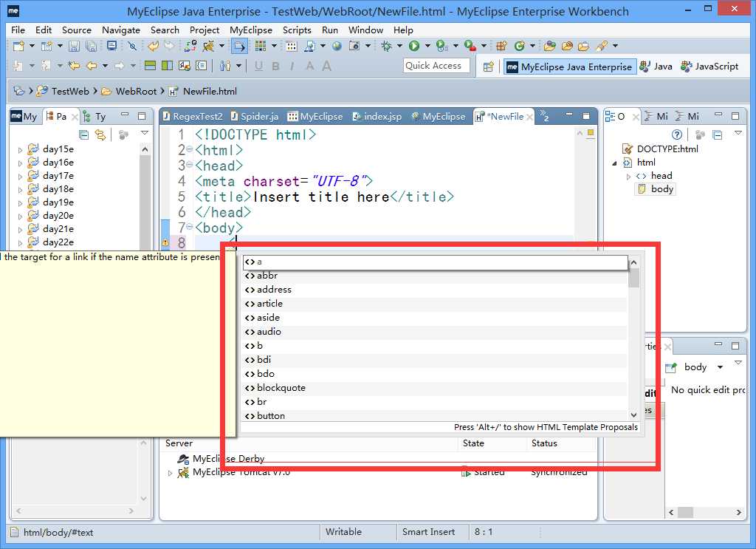756x549 pixels.
Task: Click the vertical split editor icon
Action: pos(168,66)
